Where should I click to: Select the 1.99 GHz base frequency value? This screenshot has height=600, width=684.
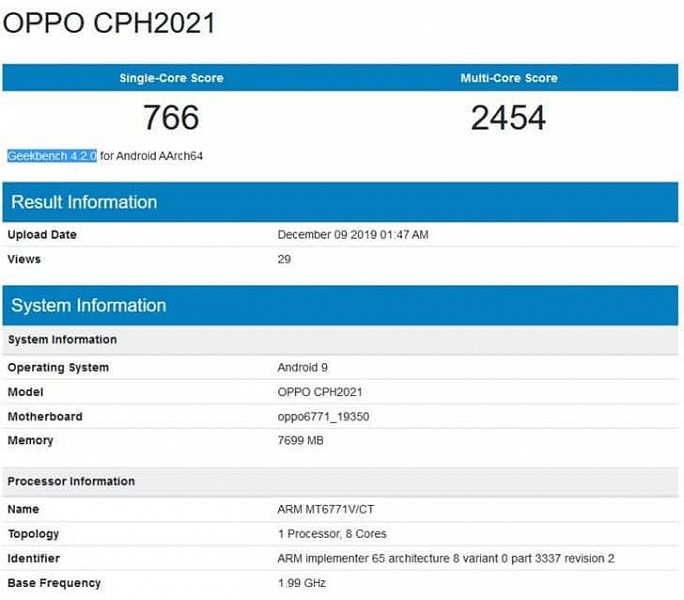(x=301, y=583)
